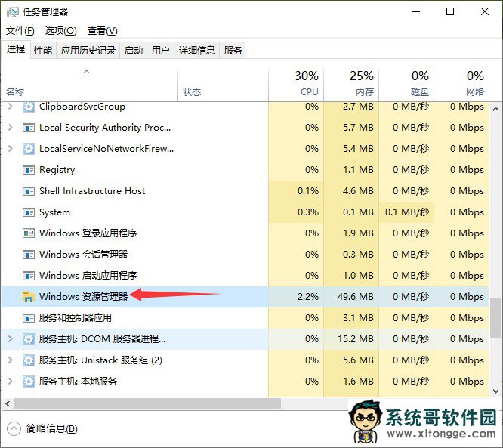The image size is (503, 448).
Task: Click the vertical scrollbar thumb
Action: click(496, 317)
